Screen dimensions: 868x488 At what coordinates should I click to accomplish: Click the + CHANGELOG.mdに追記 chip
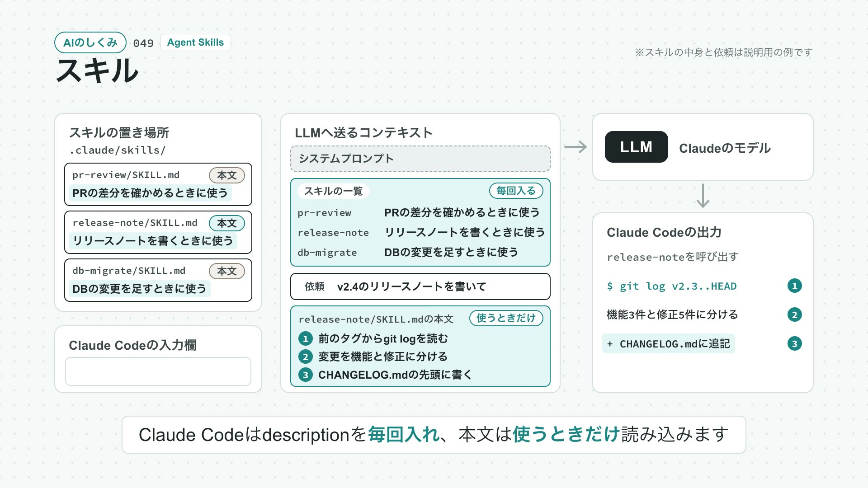coord(669,344)
